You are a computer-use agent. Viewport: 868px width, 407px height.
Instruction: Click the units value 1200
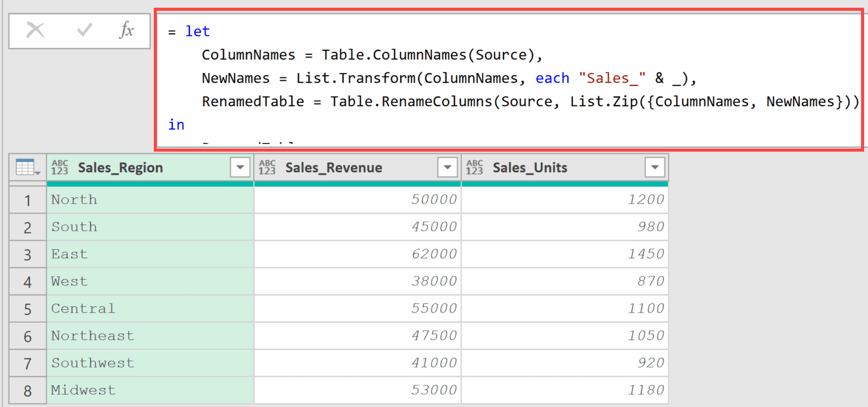(x=565, y=200)
